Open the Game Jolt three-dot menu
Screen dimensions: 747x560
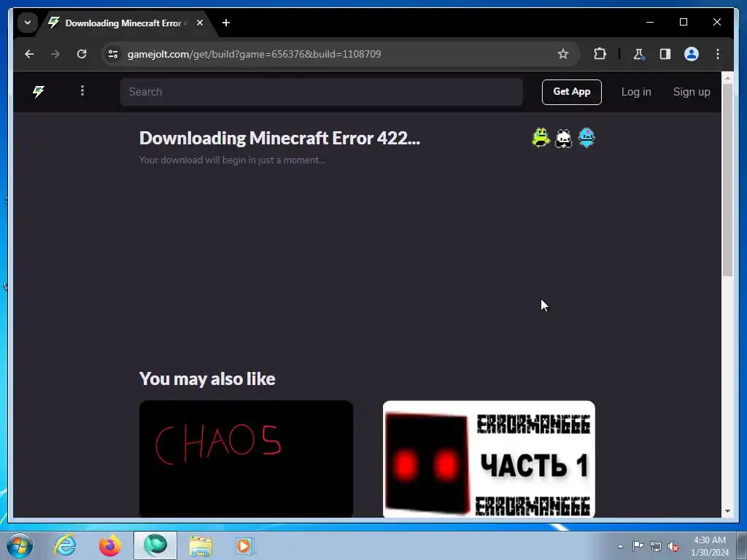click(82, 90)
